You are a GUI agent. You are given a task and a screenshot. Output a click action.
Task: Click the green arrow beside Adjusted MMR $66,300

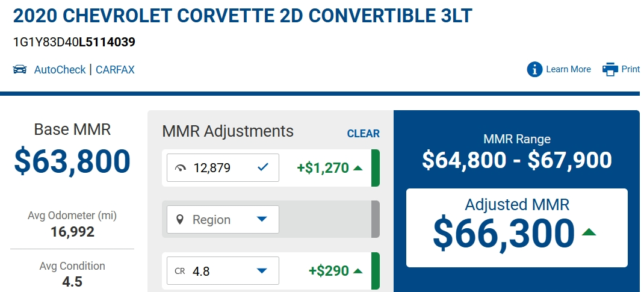point(589,232)
